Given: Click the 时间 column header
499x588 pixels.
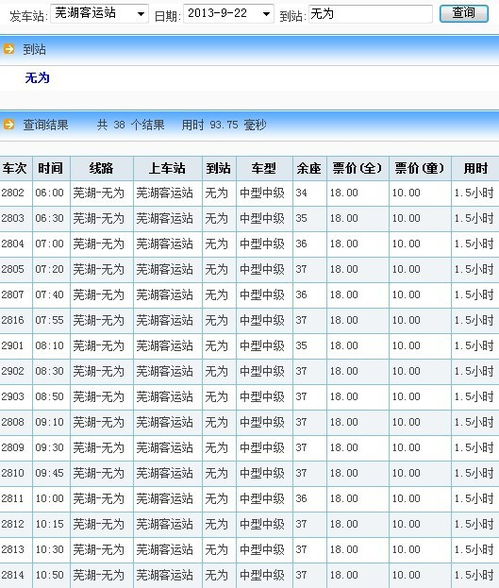Looking at the screenshot, I should pyautogui.click(x=50, y=168).
